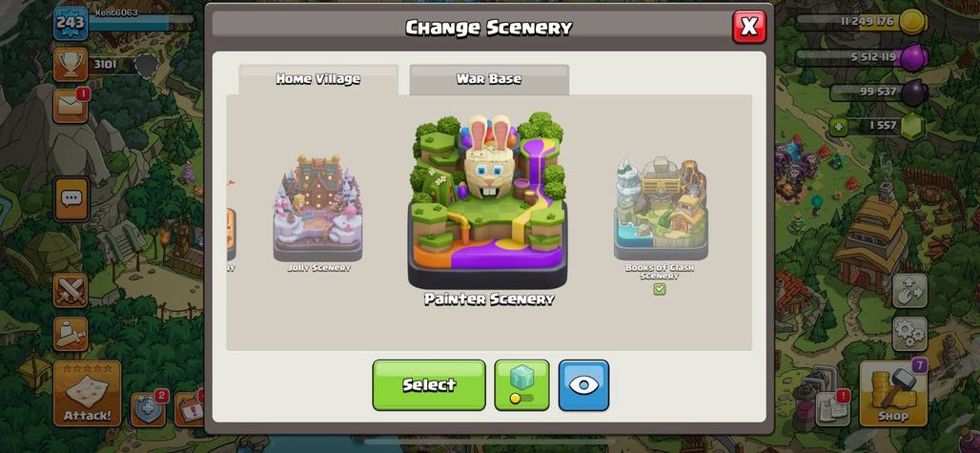Viewport: 980px width, 453px height.
Task: Switch to the Home Village tab
Action: pos(318,79)
